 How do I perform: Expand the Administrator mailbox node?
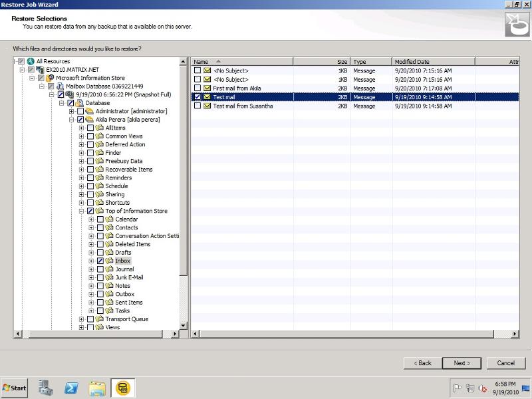coord(71,111)
